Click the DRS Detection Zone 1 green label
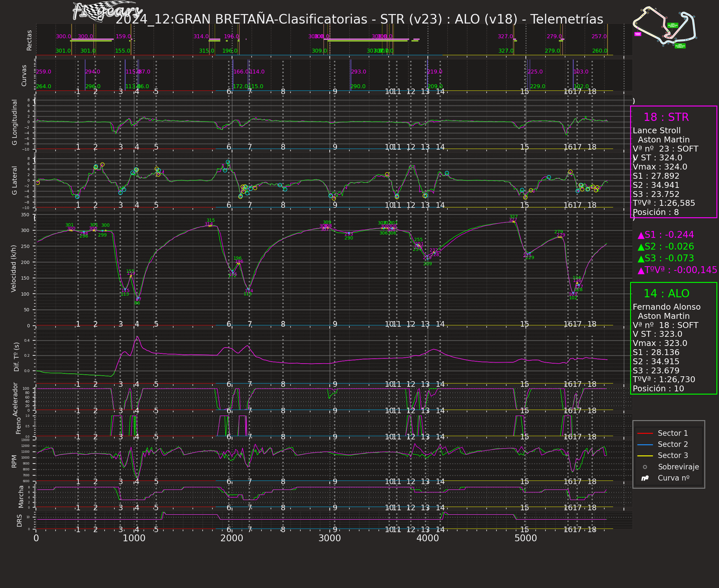The width and height of the screenshot is (719, 588). [x=673, y=25]
